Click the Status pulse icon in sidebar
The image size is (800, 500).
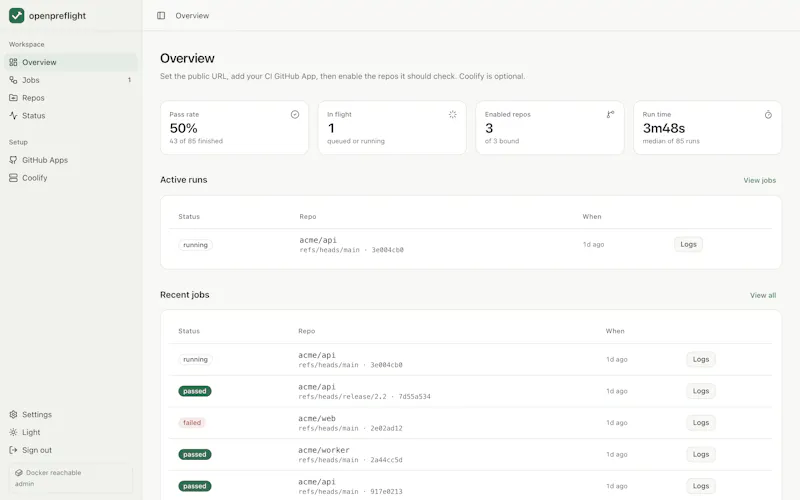(13, 116)
